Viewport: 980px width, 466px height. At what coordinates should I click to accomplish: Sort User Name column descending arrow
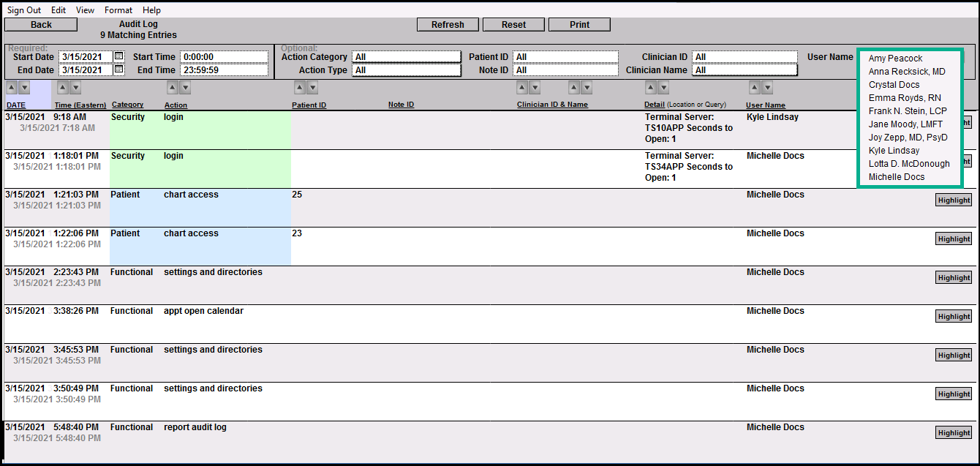[767, 88]
